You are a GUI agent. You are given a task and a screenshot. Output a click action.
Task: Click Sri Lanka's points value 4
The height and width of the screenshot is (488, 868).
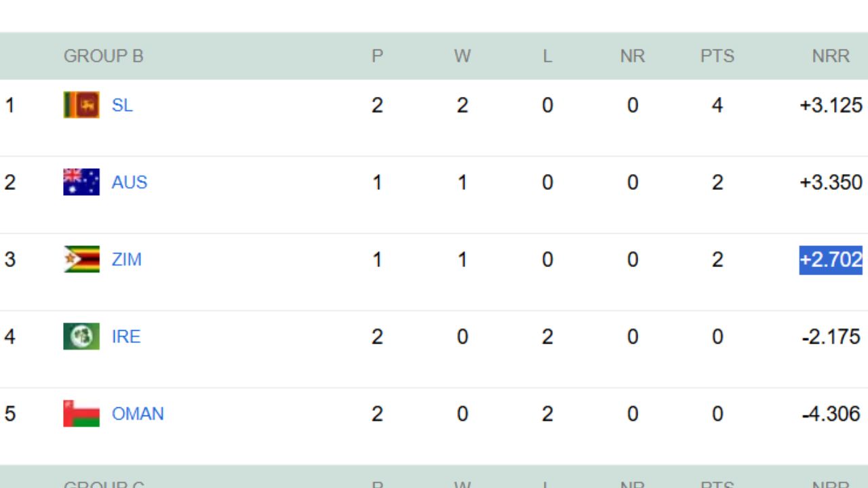coord(717,105)
